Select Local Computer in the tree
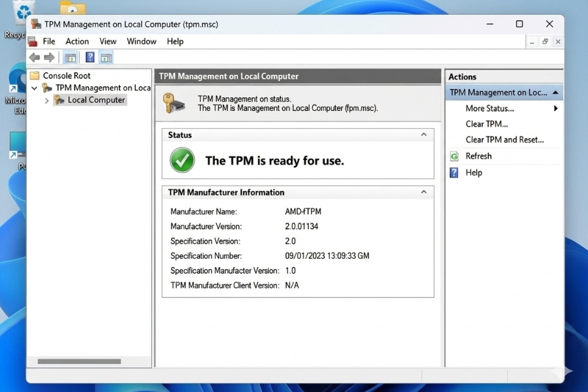This screenshot has height=392, width=588. [x=97, y=100]
